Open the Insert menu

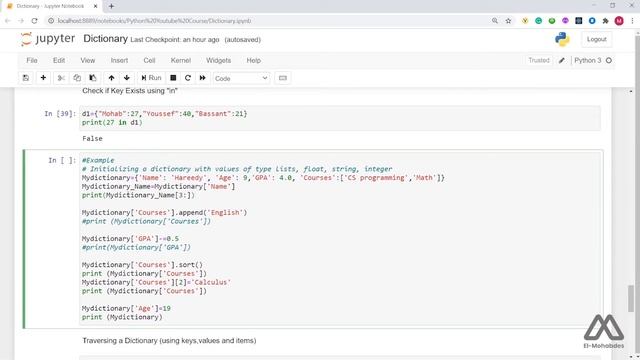(119, 60)
